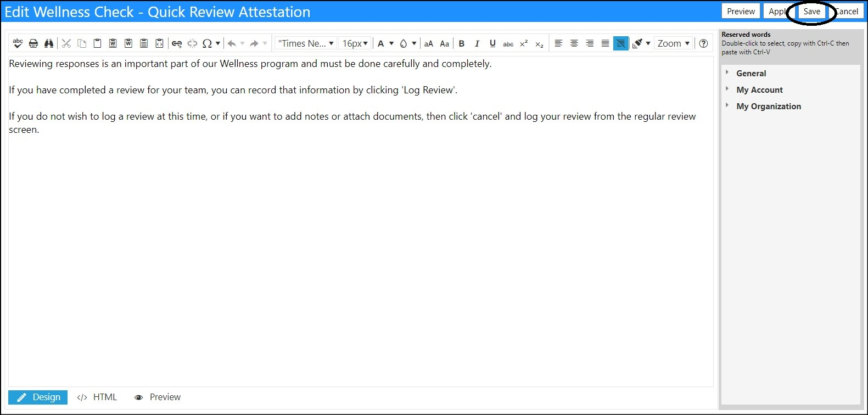Open the Zoom dropdown

click(x=674, y=43)
